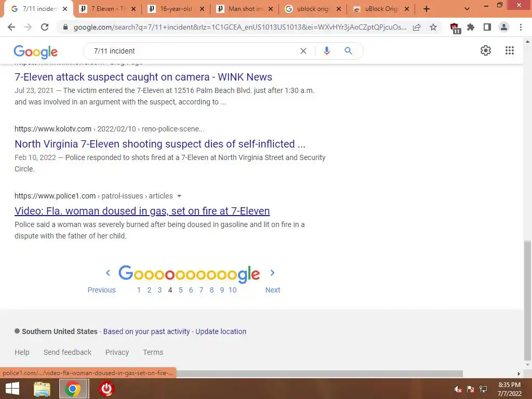Jump to results page 5

[x=180, y=290]
